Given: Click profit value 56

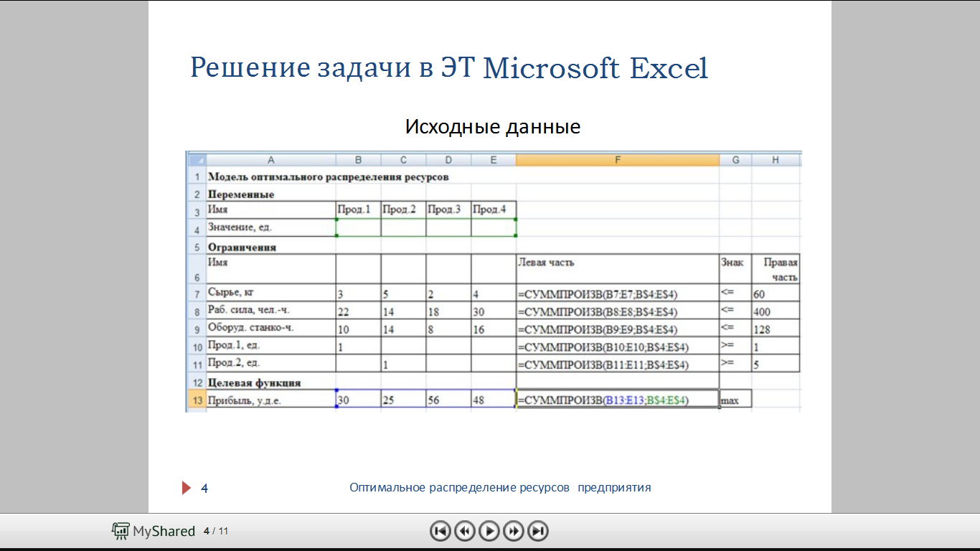Looking at the screenshot, I should (x=448, y=400).
